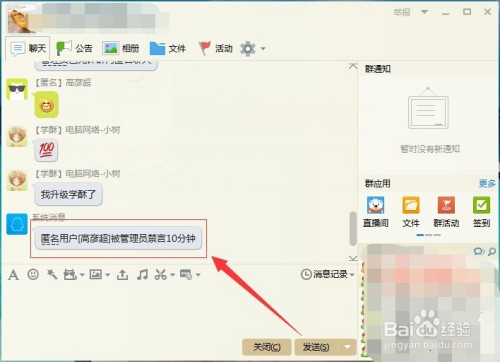500x362 pixels.
Task: Open the emoji smiley picker
Action: click(x=33, y=274)
